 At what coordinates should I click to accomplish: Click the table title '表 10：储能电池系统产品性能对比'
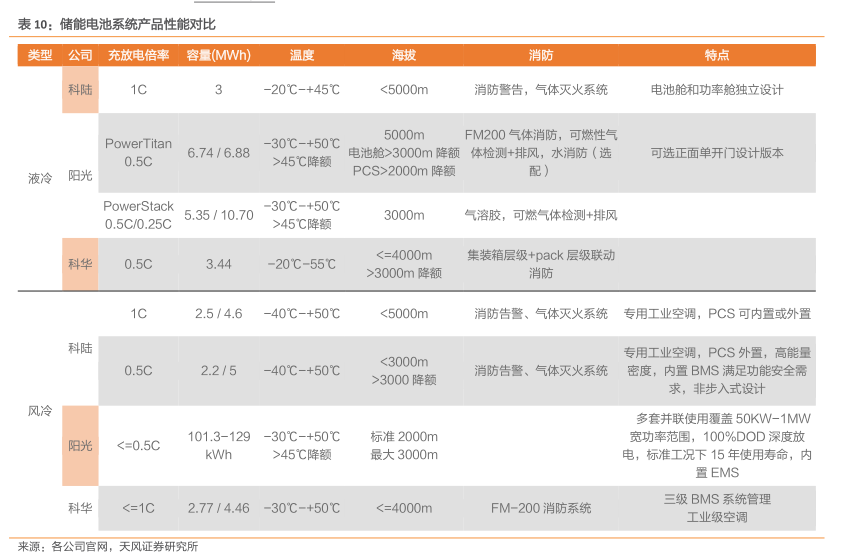coord(116,24)
